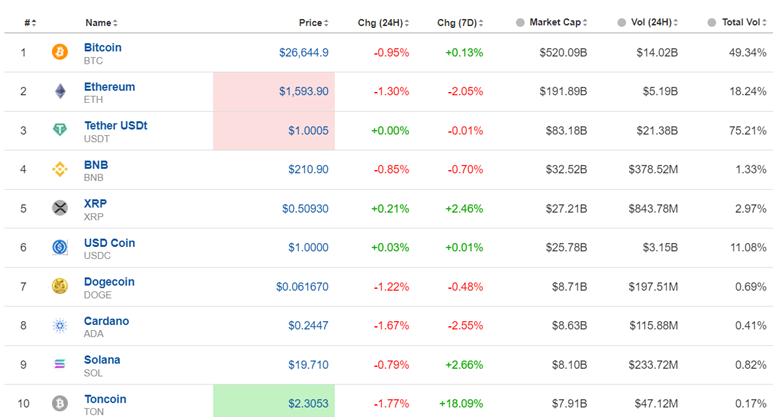Open the Toncoin page link
Image resolution: width=780 pixels, height=417 pixels.
pyautogui.click(x=105, y=399)
